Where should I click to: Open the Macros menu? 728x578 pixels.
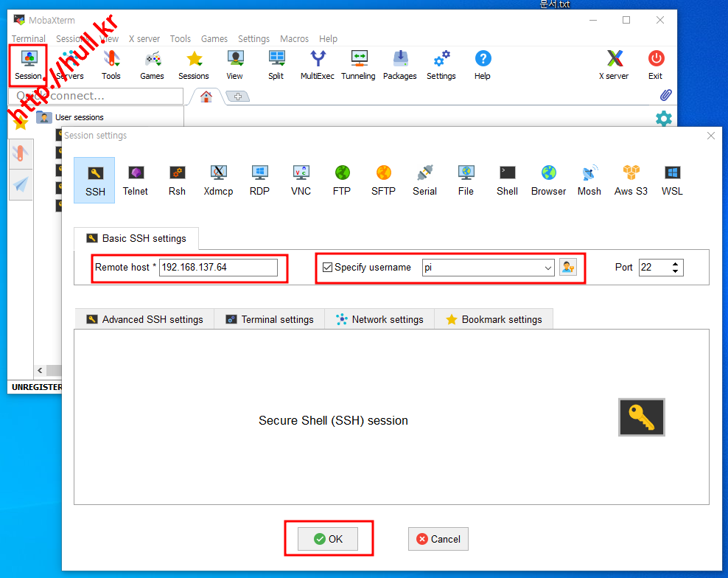point(294,39)
